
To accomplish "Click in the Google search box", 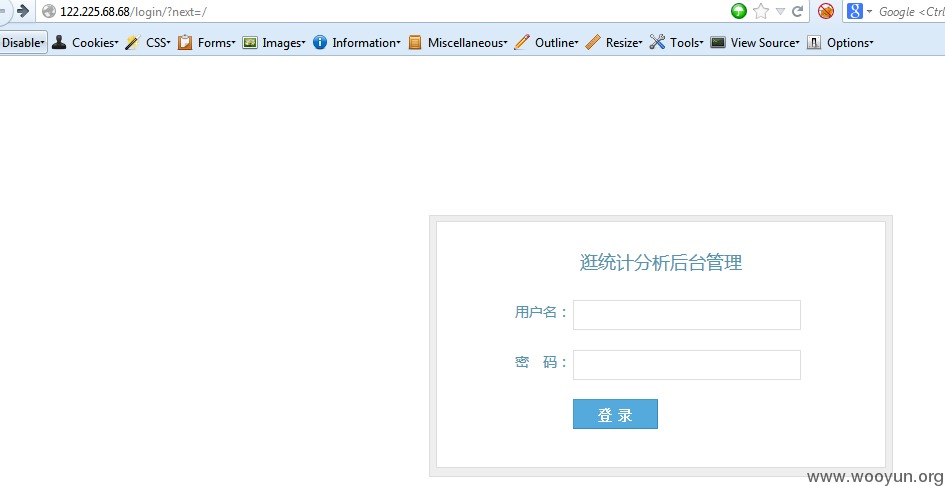I will tap(911, 11).
